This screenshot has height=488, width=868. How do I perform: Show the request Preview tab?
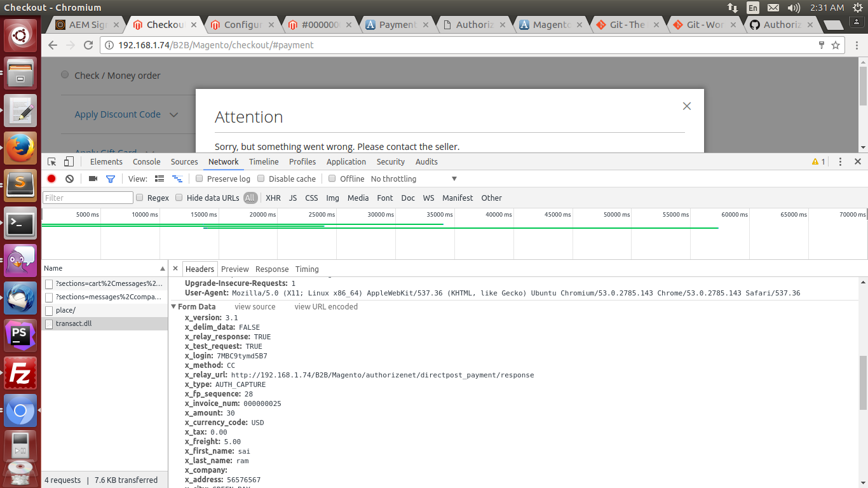click(235, 269)
